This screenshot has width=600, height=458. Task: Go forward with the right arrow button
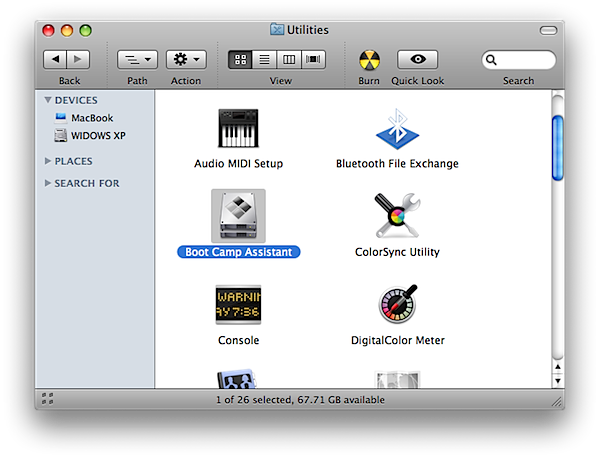click(x=78, y=59)
